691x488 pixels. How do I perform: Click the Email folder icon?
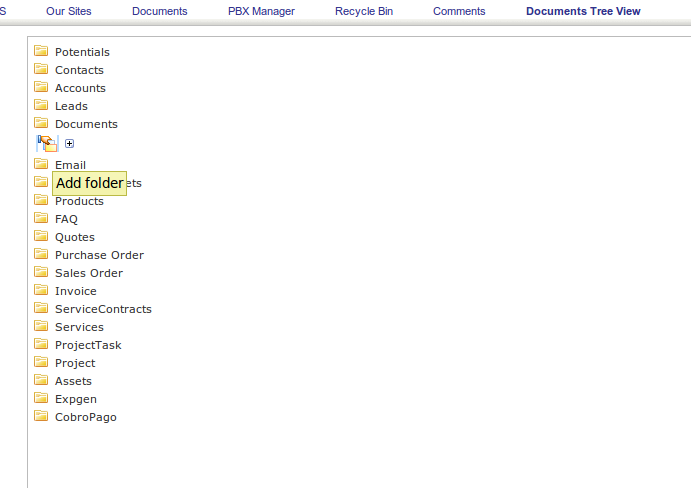click(x=41, y=164)
